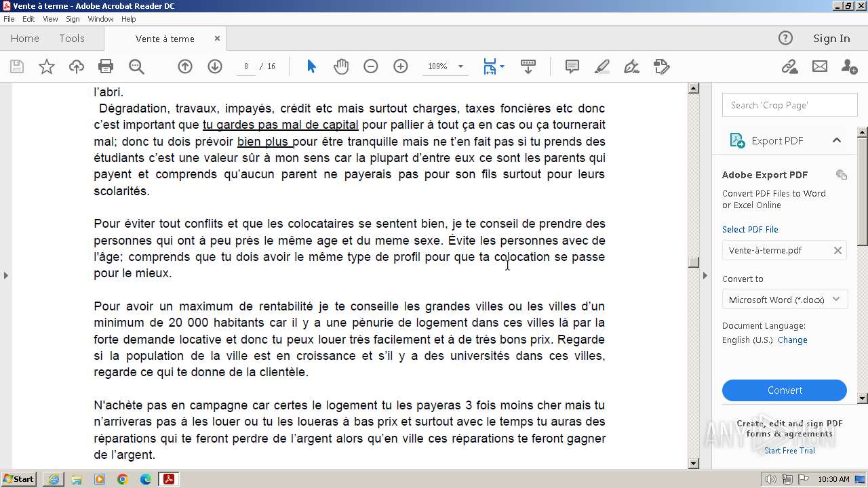
Task: Share a link to the file
Action: (789, 66)
